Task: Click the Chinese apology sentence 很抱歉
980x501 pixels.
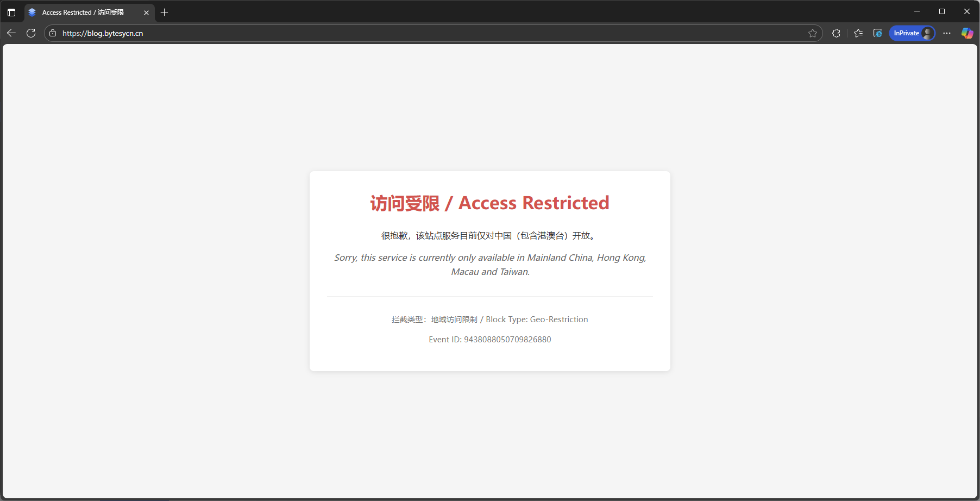Action: coord(490,235)
